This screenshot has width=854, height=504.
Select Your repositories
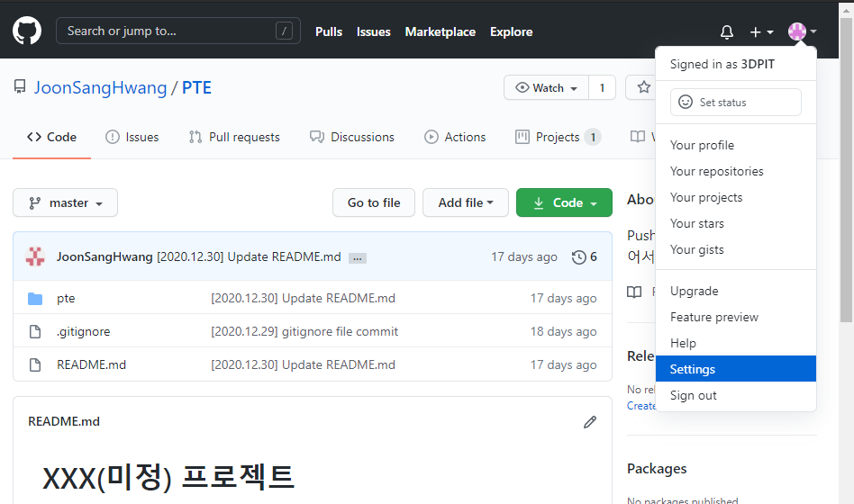(736, 171)
